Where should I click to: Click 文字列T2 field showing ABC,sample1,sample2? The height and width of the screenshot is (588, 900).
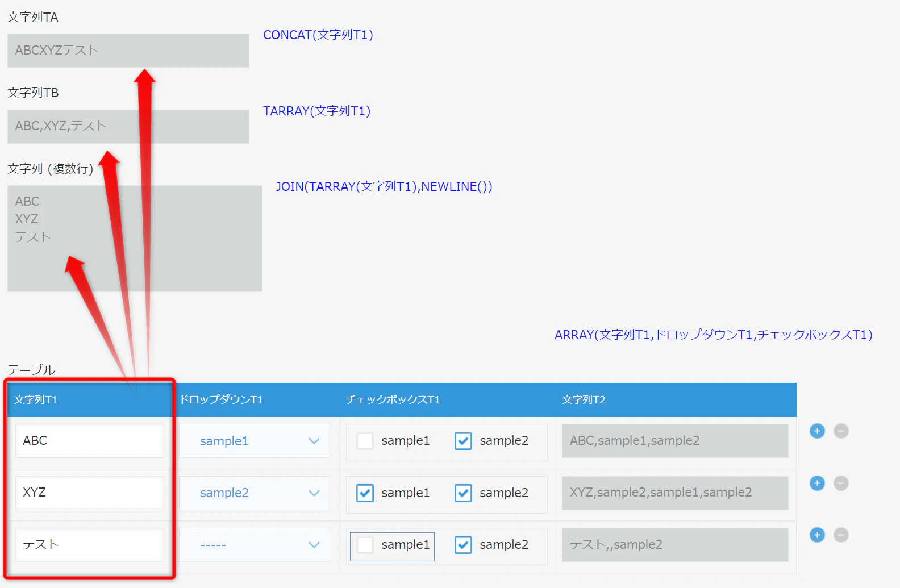[675, 441]
